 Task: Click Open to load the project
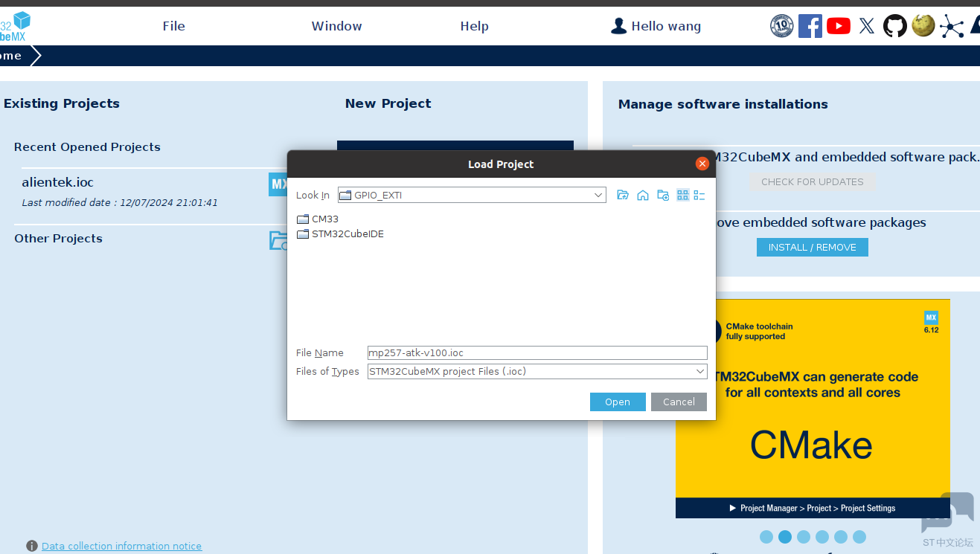(x=618, y=402)
